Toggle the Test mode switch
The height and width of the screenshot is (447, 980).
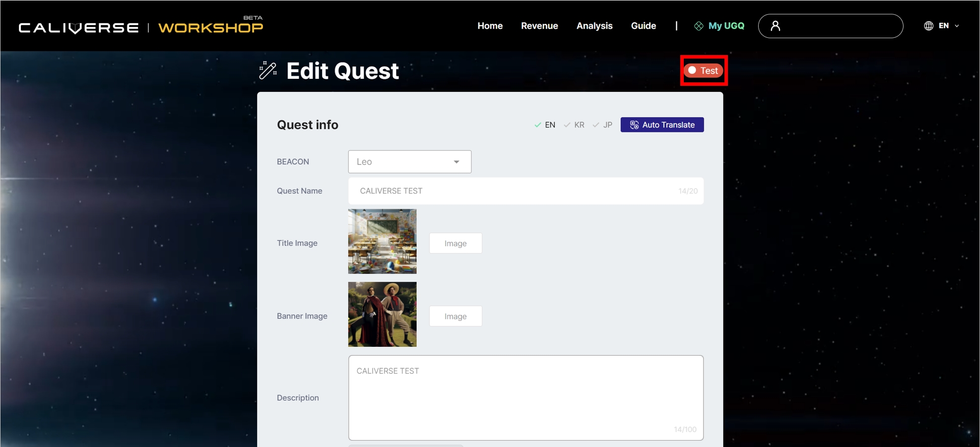(x=703, y=70)
